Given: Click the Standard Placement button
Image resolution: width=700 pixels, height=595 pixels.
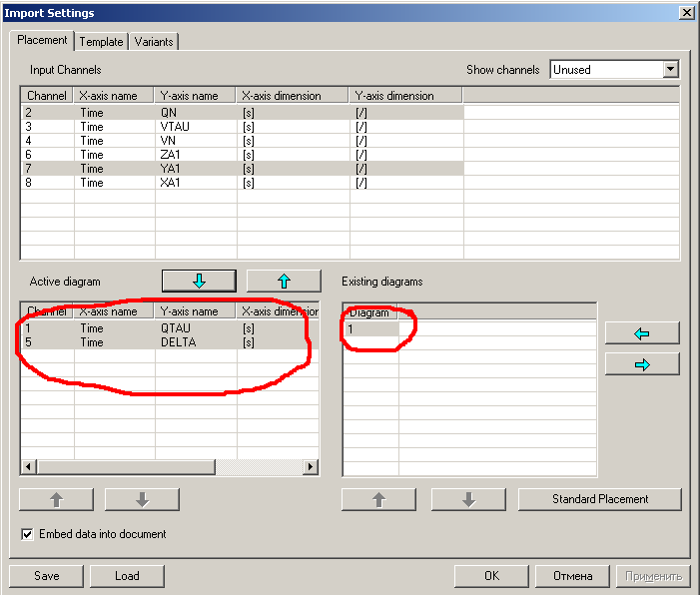Looking at the screenshot, I should pyautogui.click(x=600, y=499).
